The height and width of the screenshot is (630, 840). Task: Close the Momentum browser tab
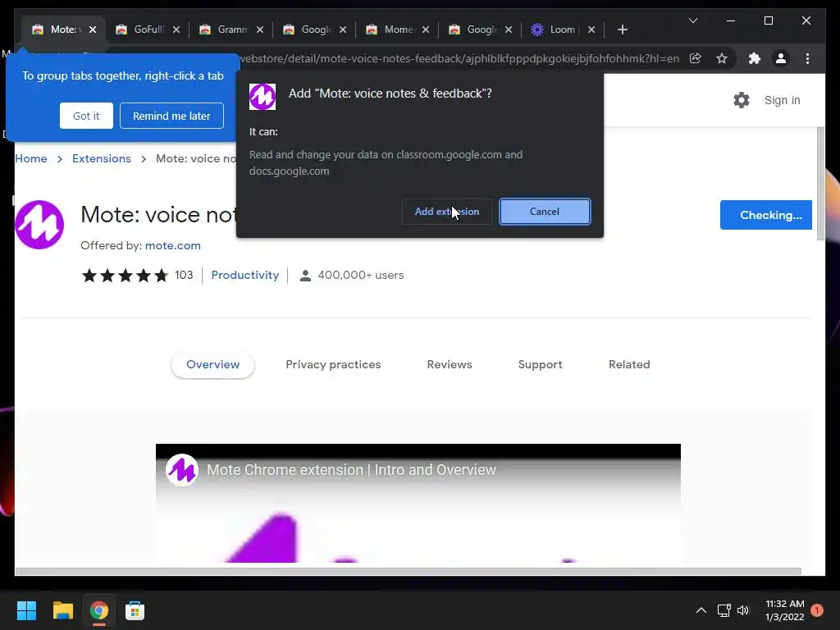click(x=426, y=30)
